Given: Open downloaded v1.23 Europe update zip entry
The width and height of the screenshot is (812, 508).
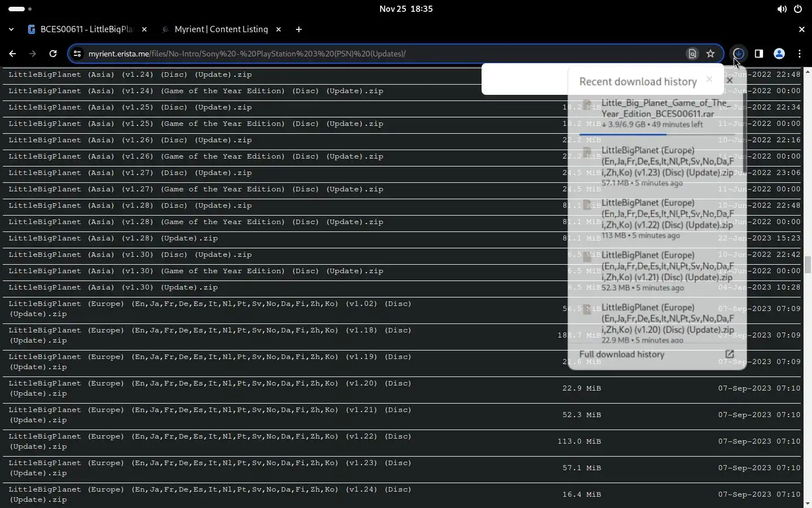Looking at the screenshot, I should click(657, 167).
